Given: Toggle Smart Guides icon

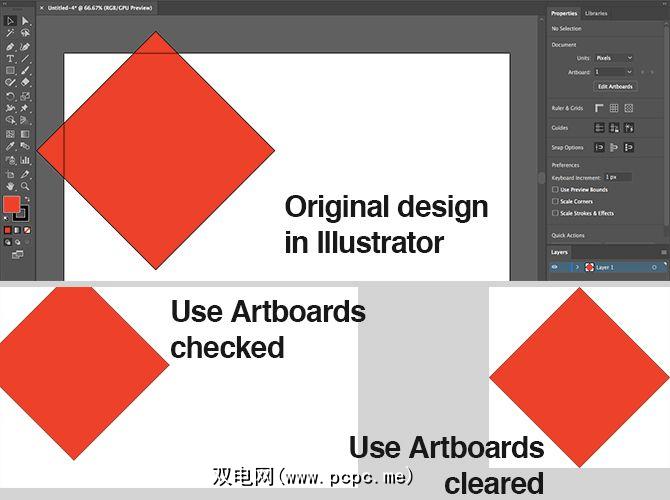Looking at the screenshot, I should 629,127.
